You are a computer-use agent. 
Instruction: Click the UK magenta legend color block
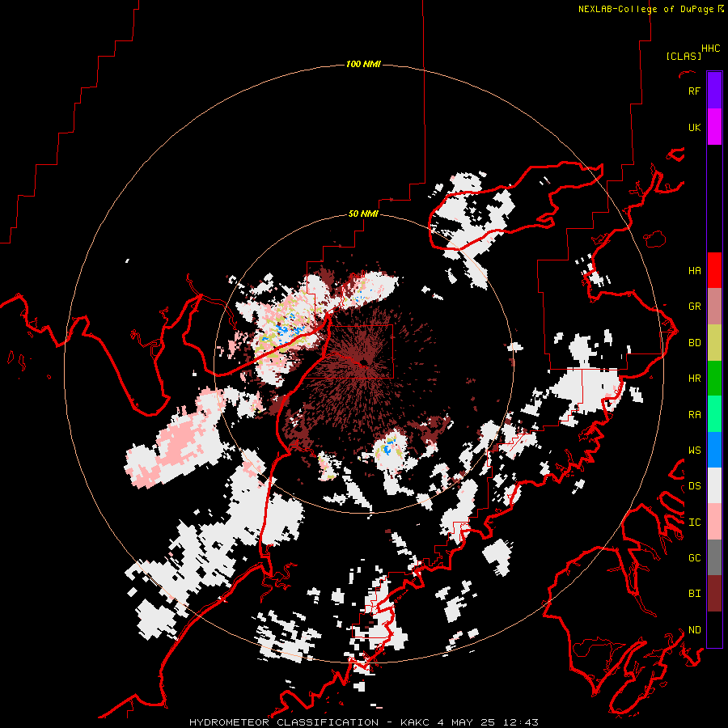point(714,127)
